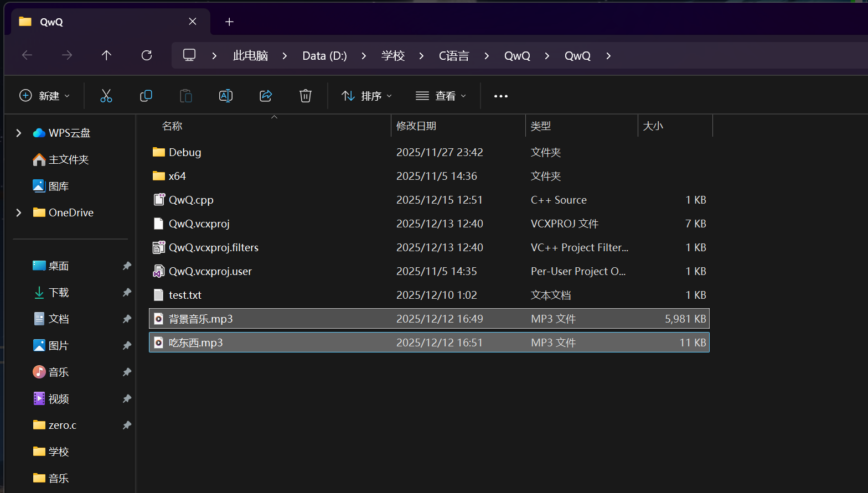Sort by 类型 column header
The height and width of the screenshot is (493, 868).
pos(541,126)
